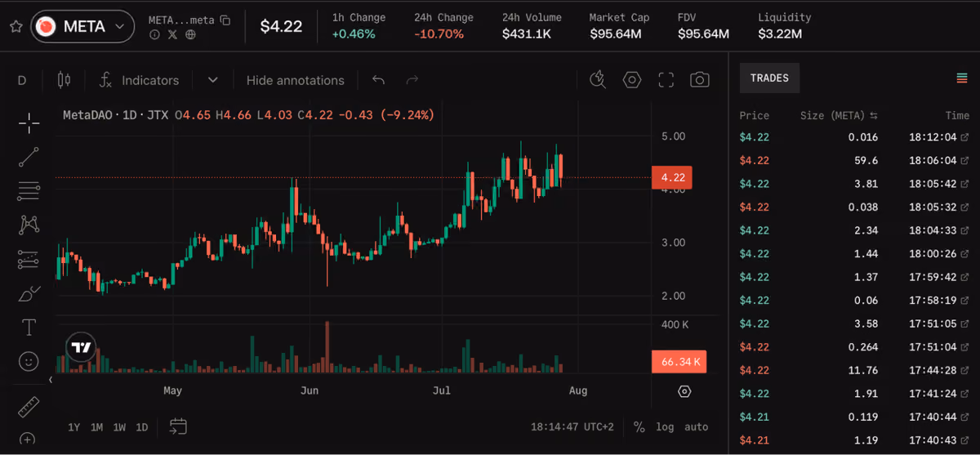Select the pattern drawing tool

29,225
